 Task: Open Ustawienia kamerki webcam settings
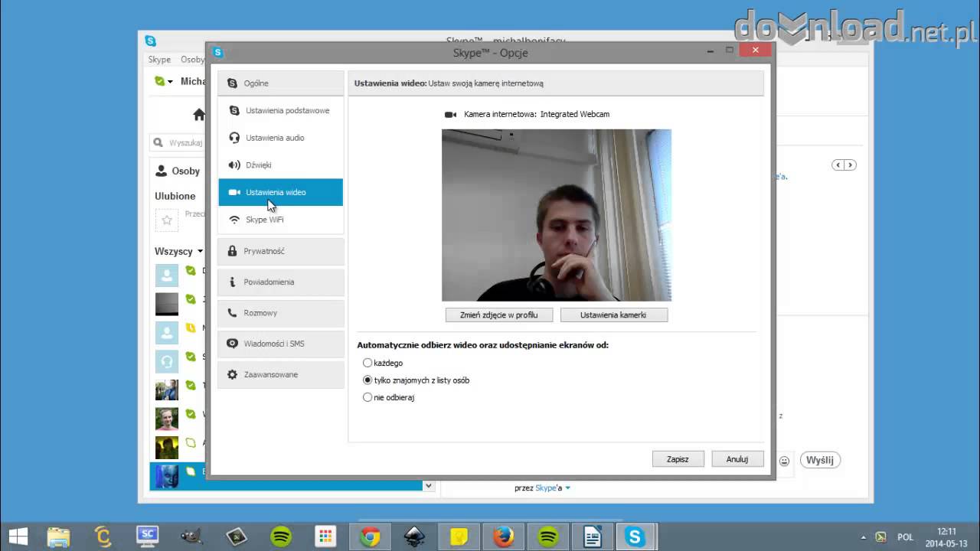tap(613, 315)
